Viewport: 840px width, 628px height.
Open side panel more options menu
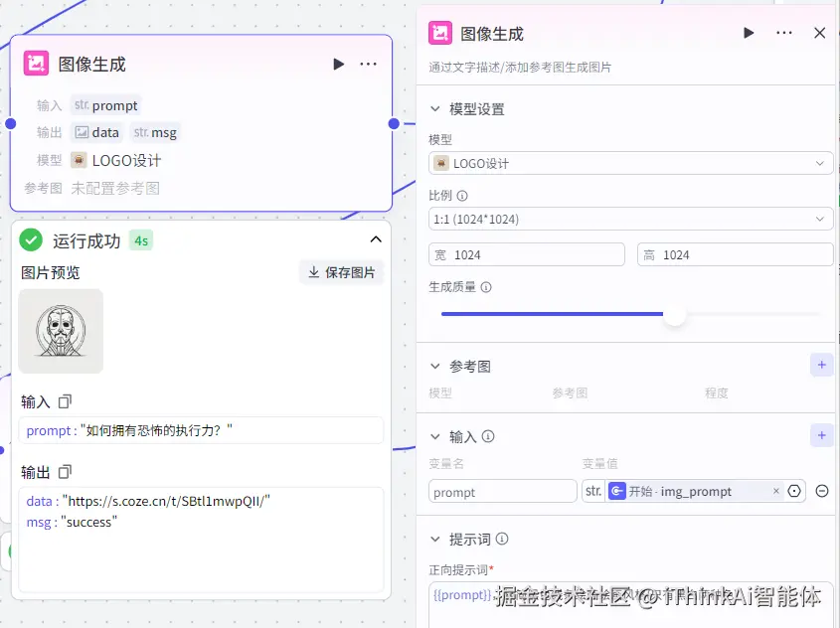(x=783, y=33)
